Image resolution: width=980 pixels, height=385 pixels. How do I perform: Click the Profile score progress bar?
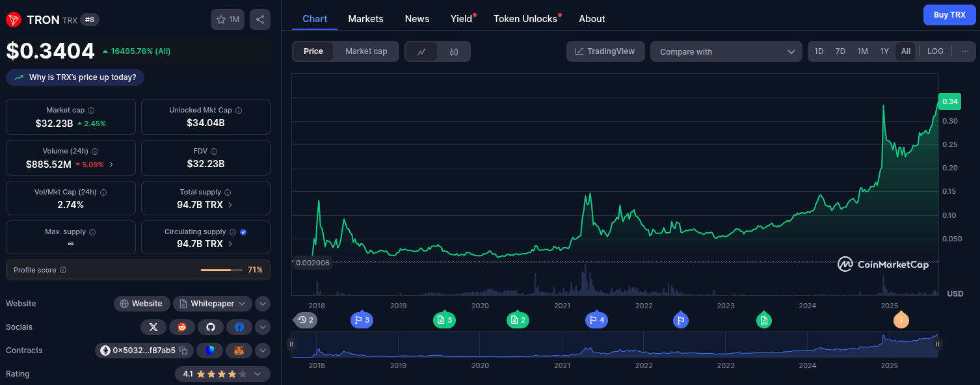click(x=222, y=270)
